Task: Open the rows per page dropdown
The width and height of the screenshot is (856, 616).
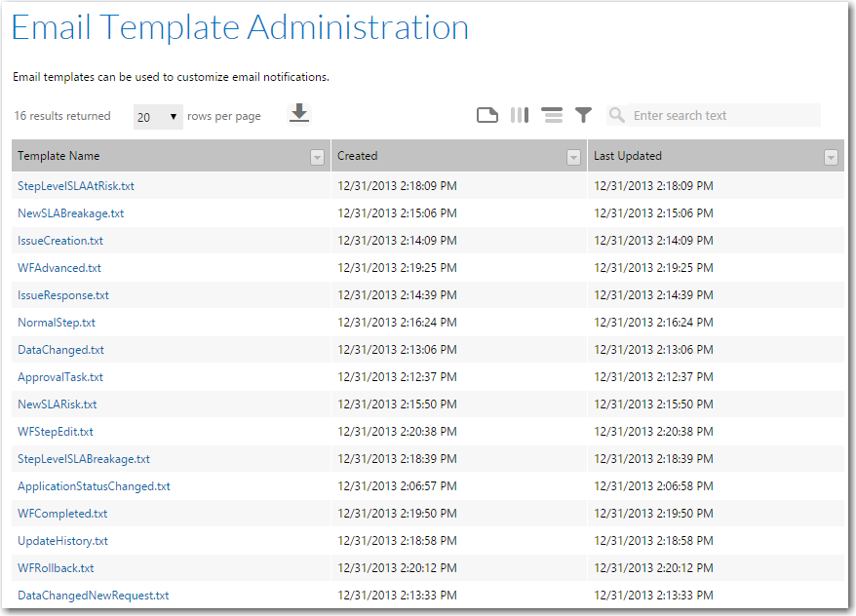Action: point(158,117)
